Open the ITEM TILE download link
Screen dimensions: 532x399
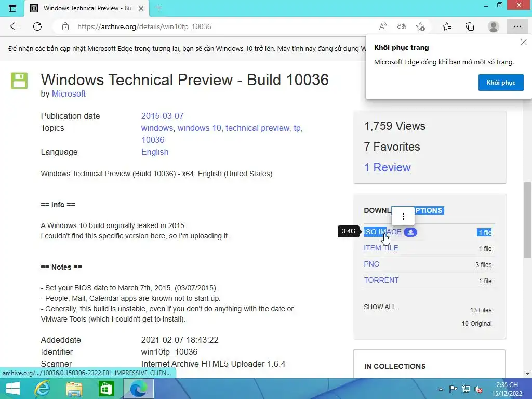[x=381, y=248]
